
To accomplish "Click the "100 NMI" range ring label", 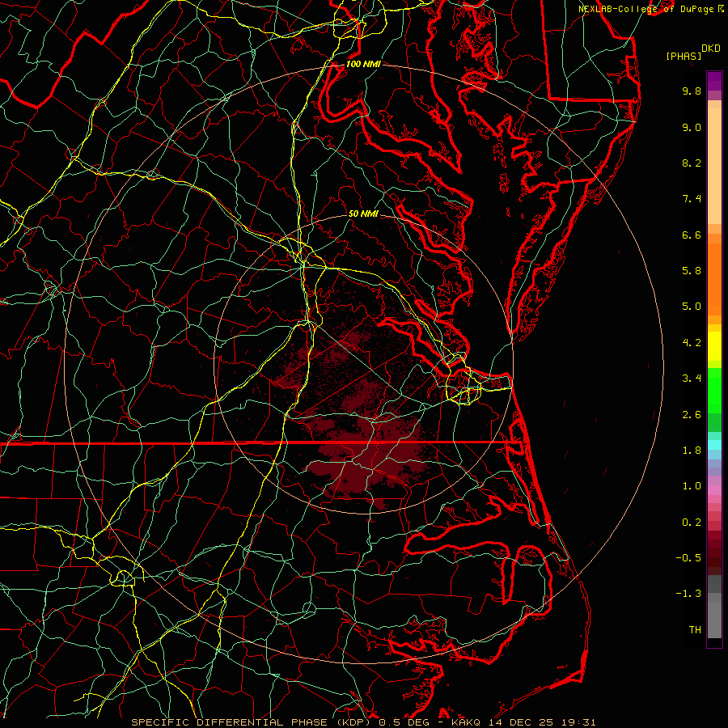I will tap(363, 64).
